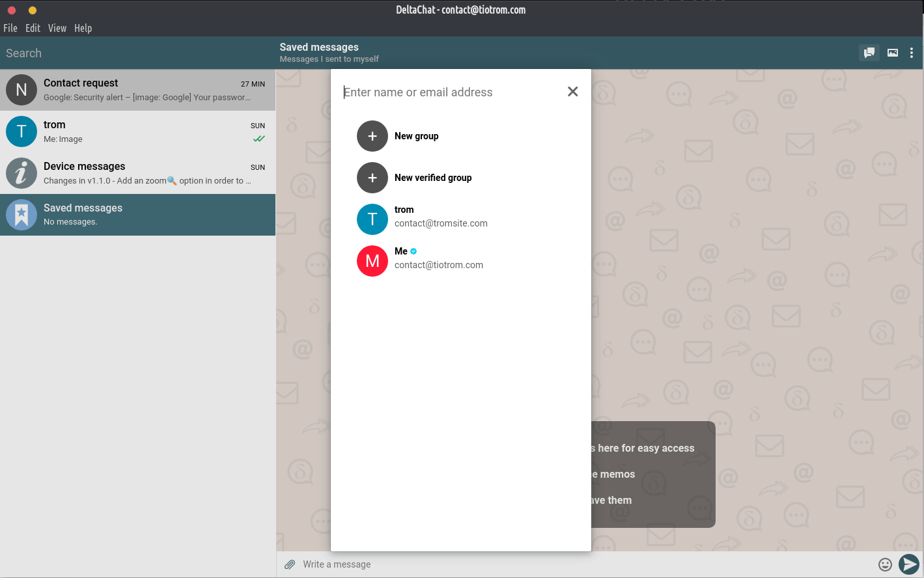Focus the name or email address field
This screenshot has width=924, height=578.
pyautogui.click(x=449, y=92)
